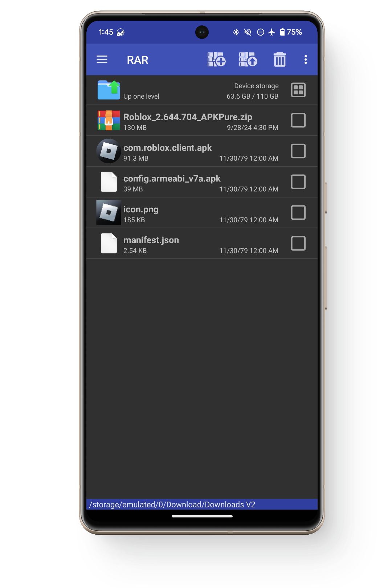Image resolution: width=392 pixels, height=588 pixels.
Task: Check the box for com.roblox.client.apk
Action: [x=298, y=151]
